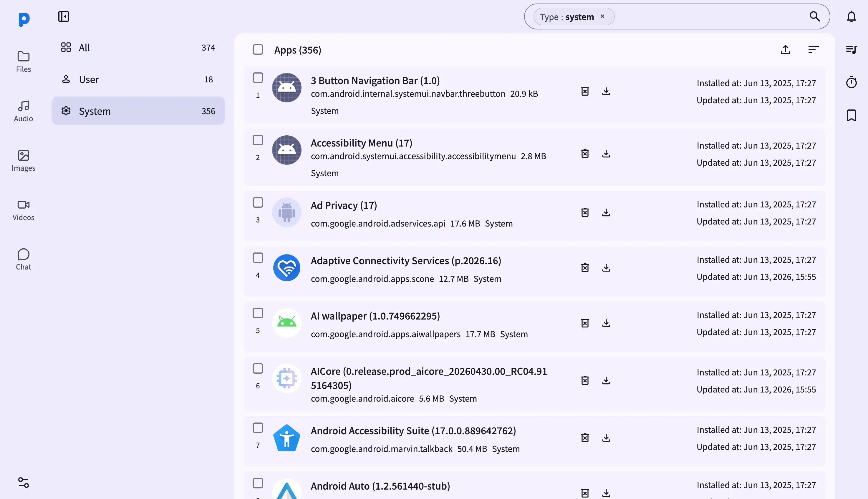Select the All apps filter
This screenshot has width=868, height=499.
[x=138, y=47]
